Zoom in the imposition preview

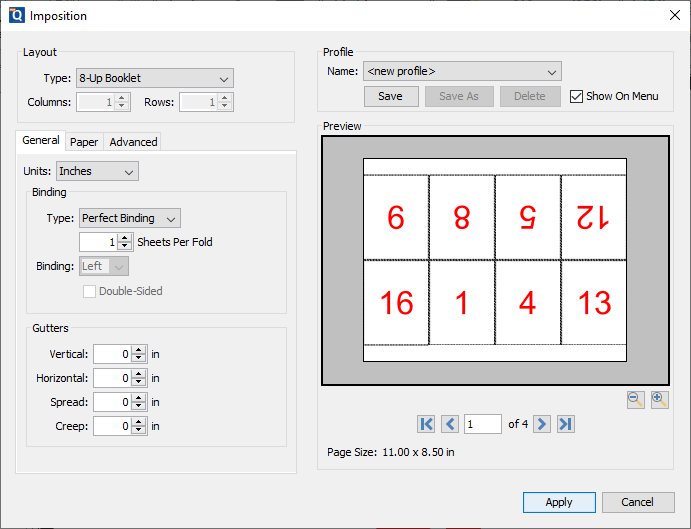pyautogui.click(x=659, y=400)
